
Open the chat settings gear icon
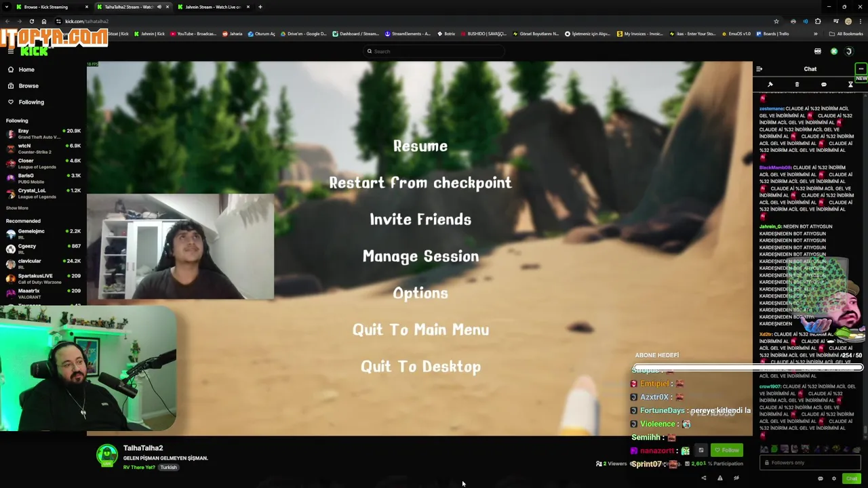point(834,479)
